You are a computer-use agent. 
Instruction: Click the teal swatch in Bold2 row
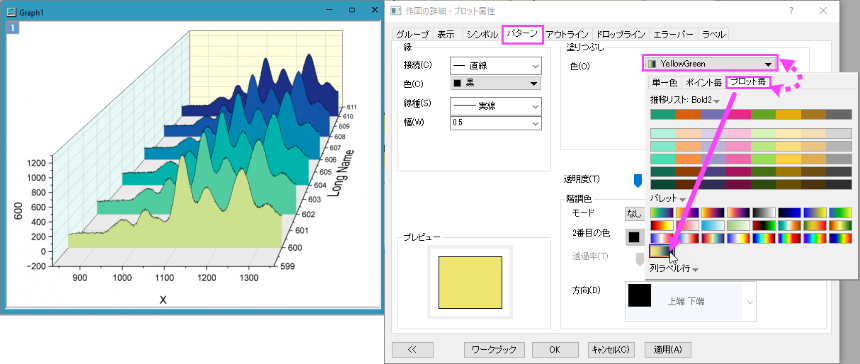click(663, 115)
